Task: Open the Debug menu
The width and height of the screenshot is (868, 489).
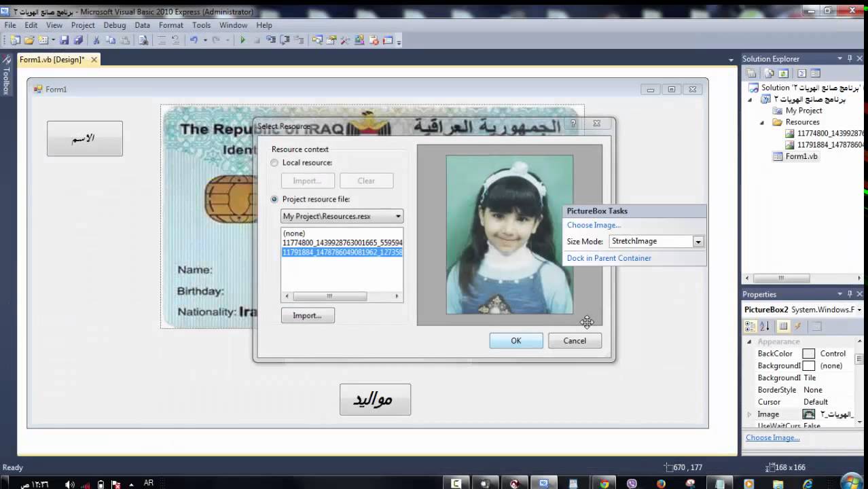Action: coord(115,25)
